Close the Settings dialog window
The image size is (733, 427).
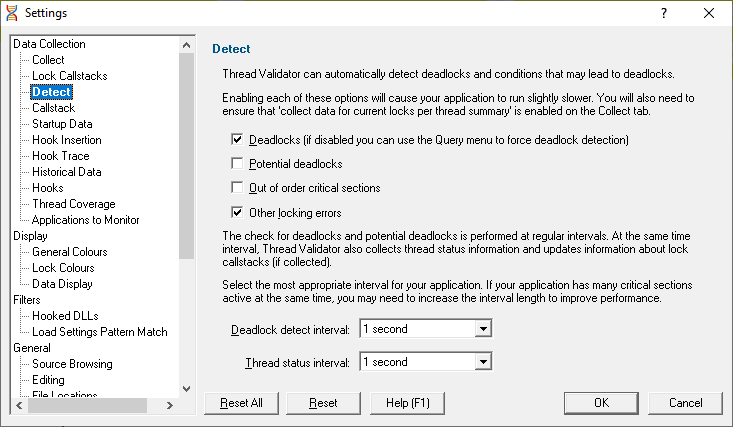tap(709, 13)
